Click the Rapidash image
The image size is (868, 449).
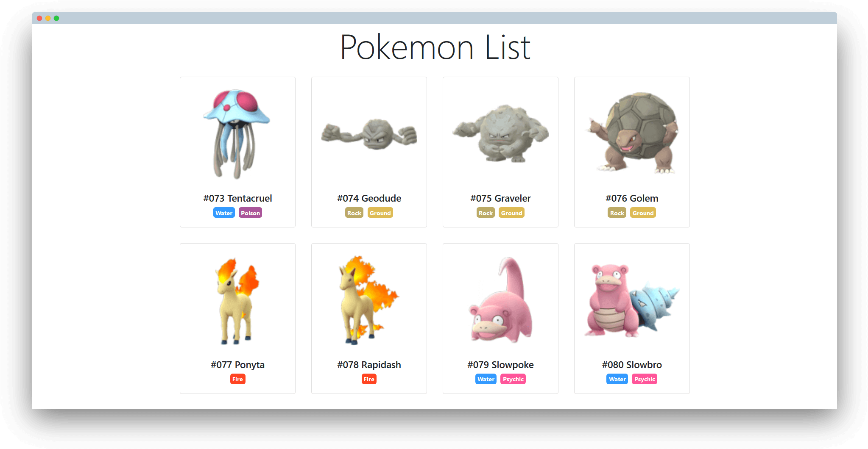368,300
